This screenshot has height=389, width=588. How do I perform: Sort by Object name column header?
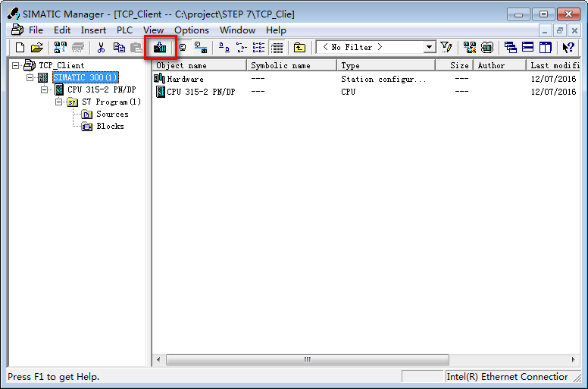pyautogui.click(x=199, y=65)
